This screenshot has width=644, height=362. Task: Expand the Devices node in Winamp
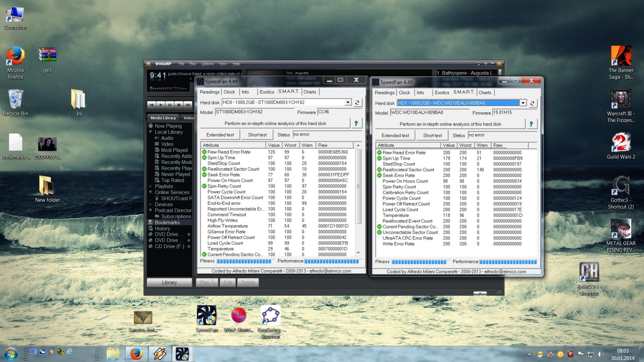point(151,204)
